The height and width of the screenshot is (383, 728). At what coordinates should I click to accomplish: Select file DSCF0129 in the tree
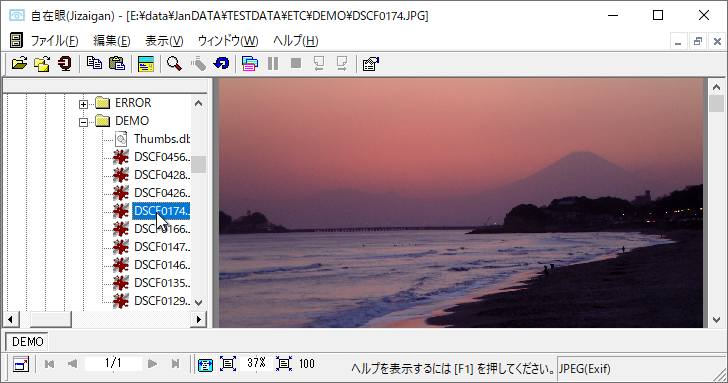(162, 301)
